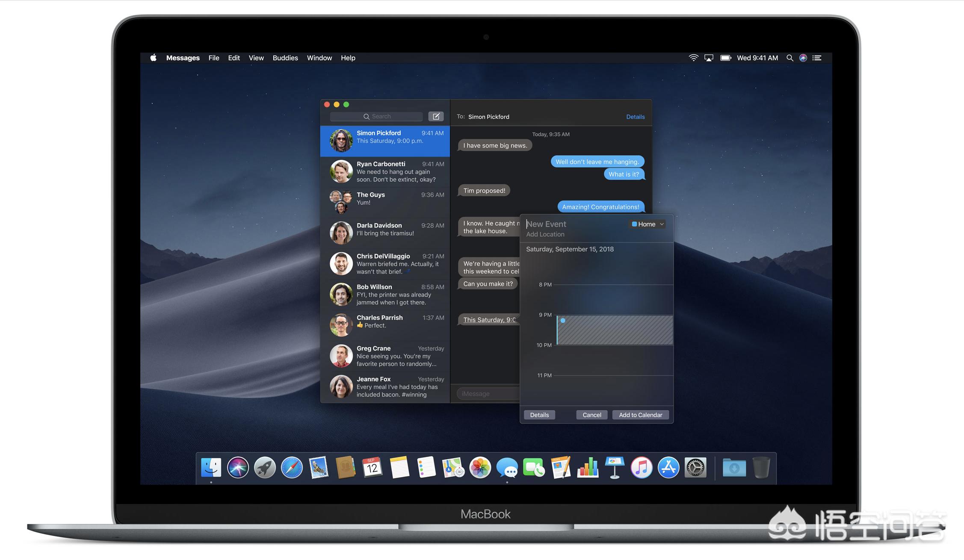Open System Preferences gear in Dock
This screenshot has width=964, height=560.
click(x=695, y=467)
